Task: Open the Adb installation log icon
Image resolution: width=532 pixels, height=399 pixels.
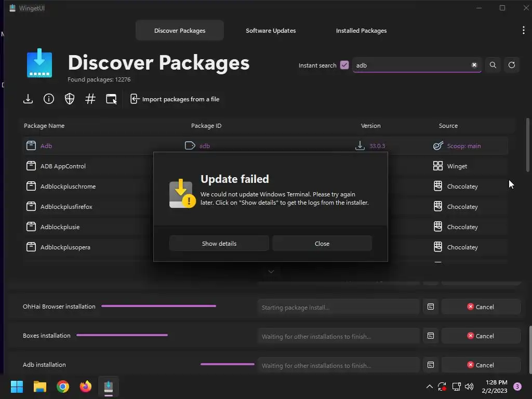Action: point(431,365)
